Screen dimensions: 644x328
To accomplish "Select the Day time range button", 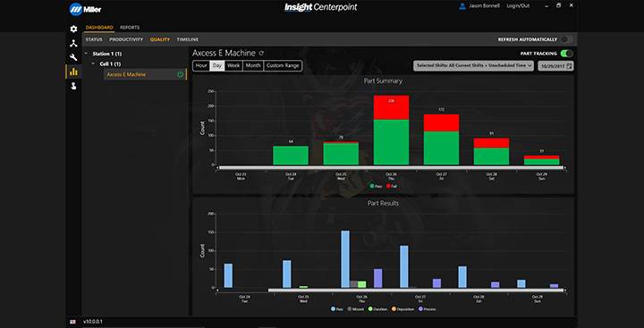I will pyautogui.click(x=217, y=65).
